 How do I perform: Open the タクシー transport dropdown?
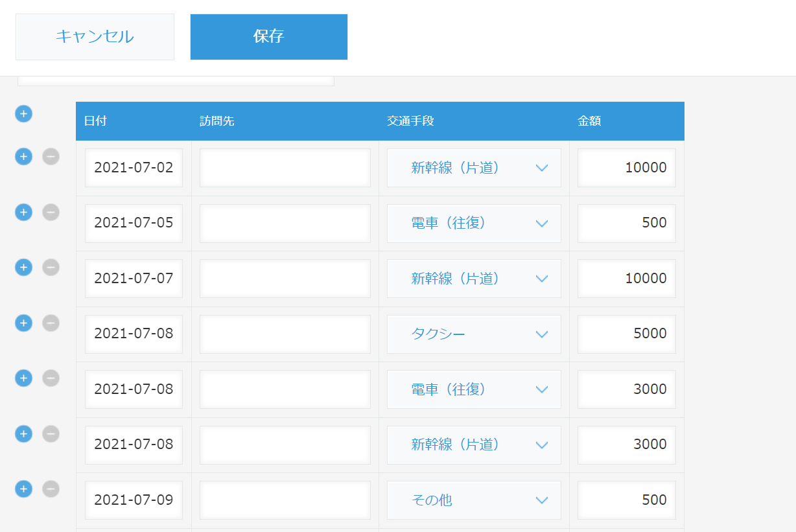click(474, 334)
